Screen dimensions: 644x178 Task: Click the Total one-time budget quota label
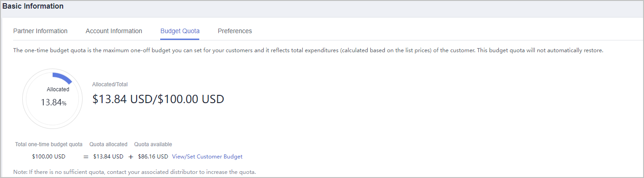coord(49,144)
